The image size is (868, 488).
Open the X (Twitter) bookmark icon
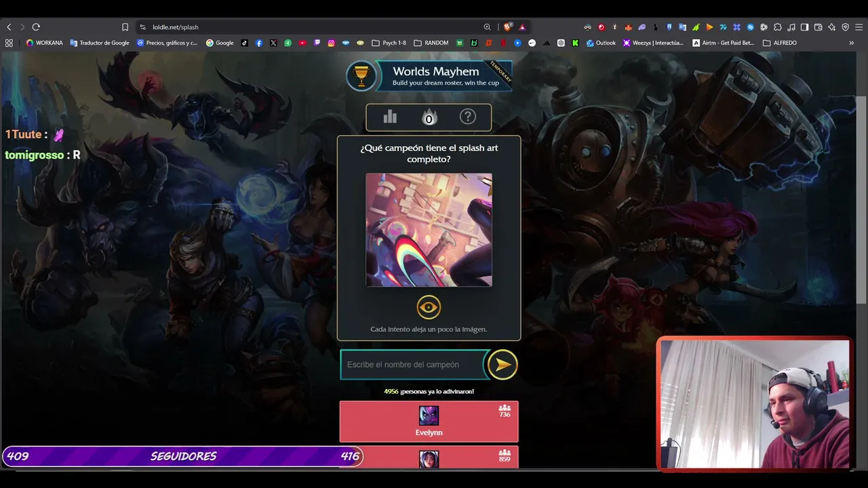pyautogui.click(x=273, y=43)
